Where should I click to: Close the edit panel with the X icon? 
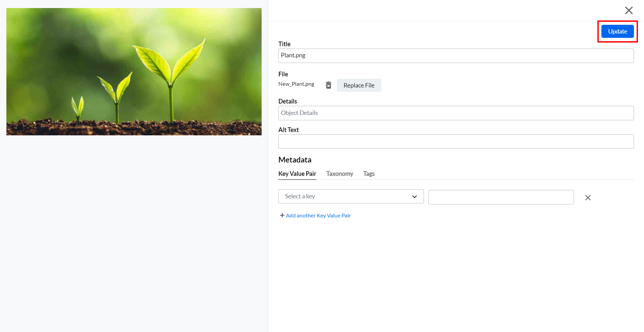[x=629, y=10]
